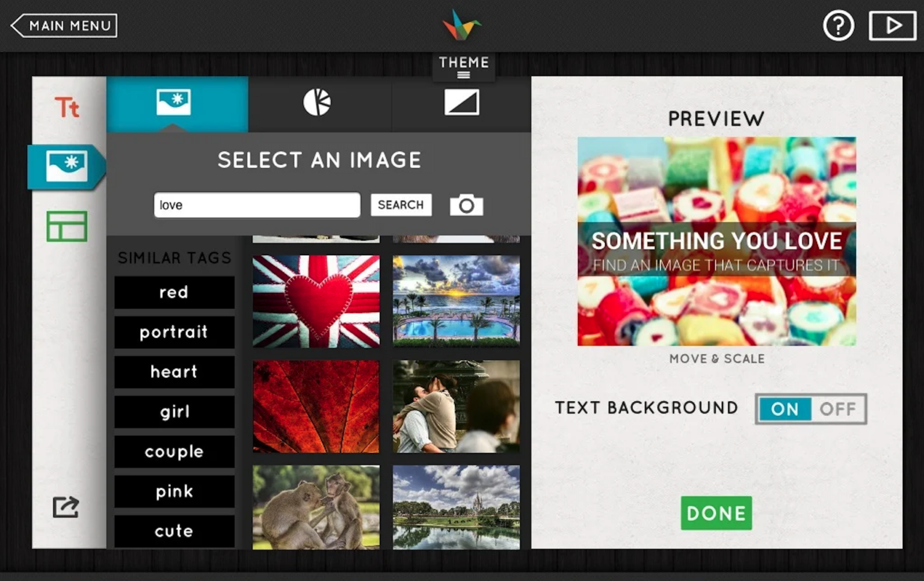Open the image selection tab icon
The height and width of the screenshot is (581, 924).
pos(177,102)
